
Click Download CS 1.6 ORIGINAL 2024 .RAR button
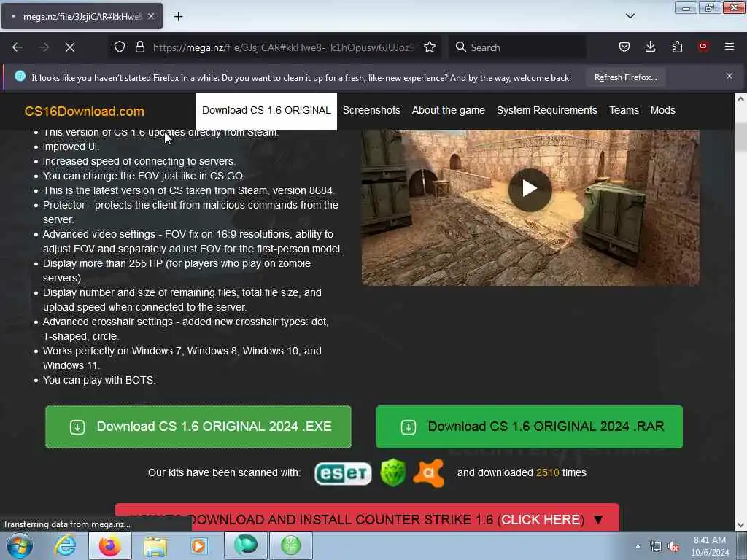pyautogui.click(x=530, y=427)
